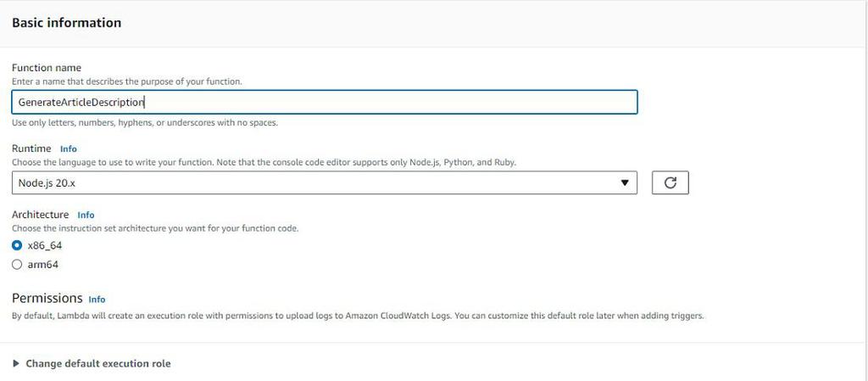
Task: Click the Basic information heading
Action: point(66,23)
